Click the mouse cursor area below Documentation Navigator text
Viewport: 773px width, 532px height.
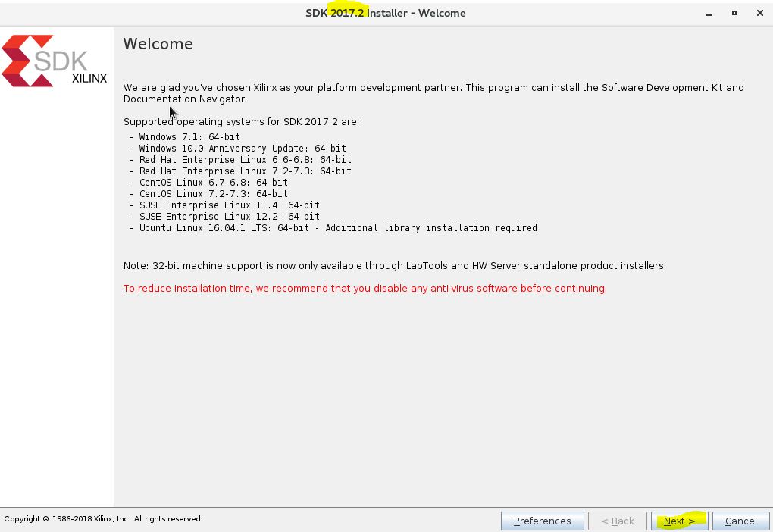click(x=171, y=112)
